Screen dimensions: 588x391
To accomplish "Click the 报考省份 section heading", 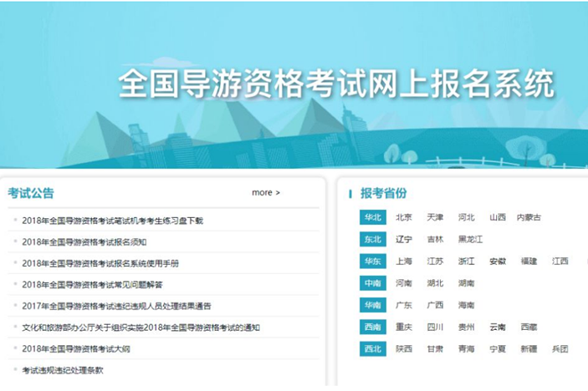I will tap(384, 193).
